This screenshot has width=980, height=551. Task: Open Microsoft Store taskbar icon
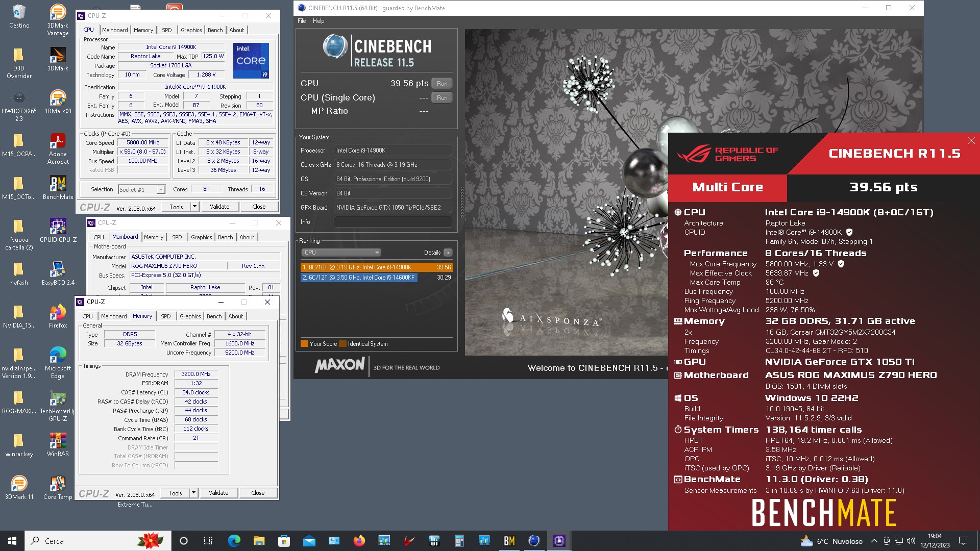pos(284,541)
